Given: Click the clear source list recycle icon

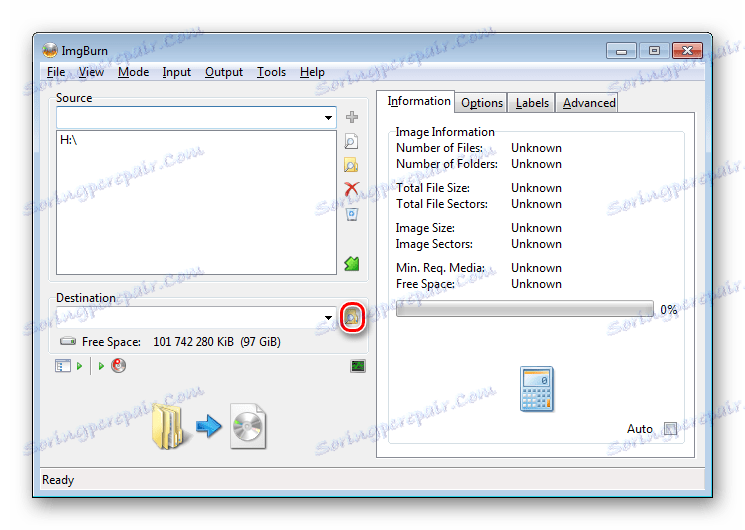Looking at the screenshot, I should [x=352, y=214].
